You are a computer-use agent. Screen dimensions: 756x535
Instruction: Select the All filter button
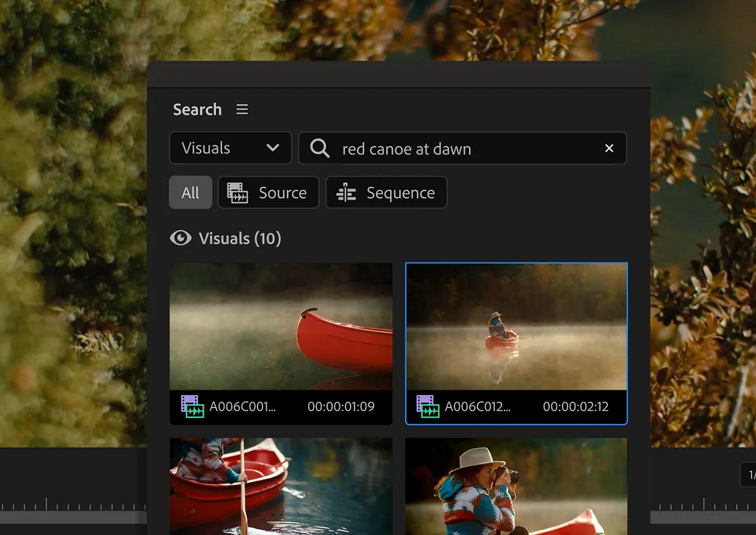pyautogui.click(x=191, y=193)
